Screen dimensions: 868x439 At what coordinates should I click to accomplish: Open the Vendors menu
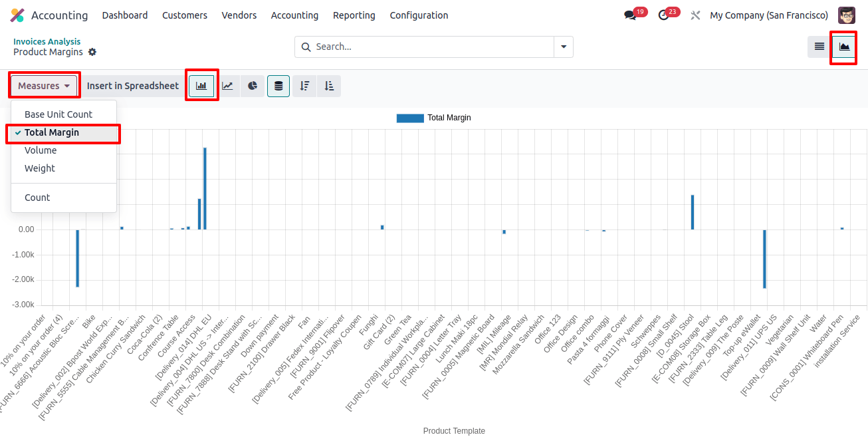239,15
